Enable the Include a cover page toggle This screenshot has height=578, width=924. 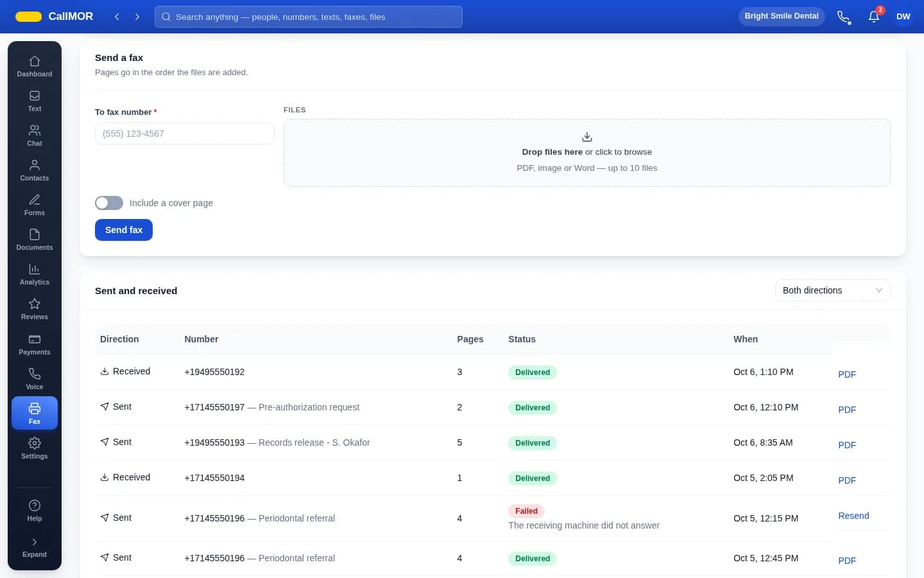109,203
